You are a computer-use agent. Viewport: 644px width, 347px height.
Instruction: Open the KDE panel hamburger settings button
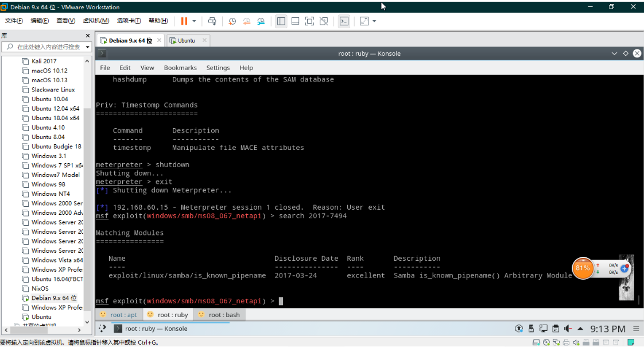(636, 329)
